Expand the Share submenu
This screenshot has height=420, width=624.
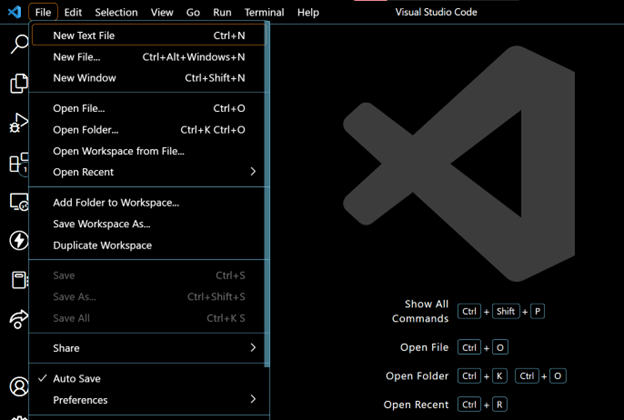click(147, 348)
